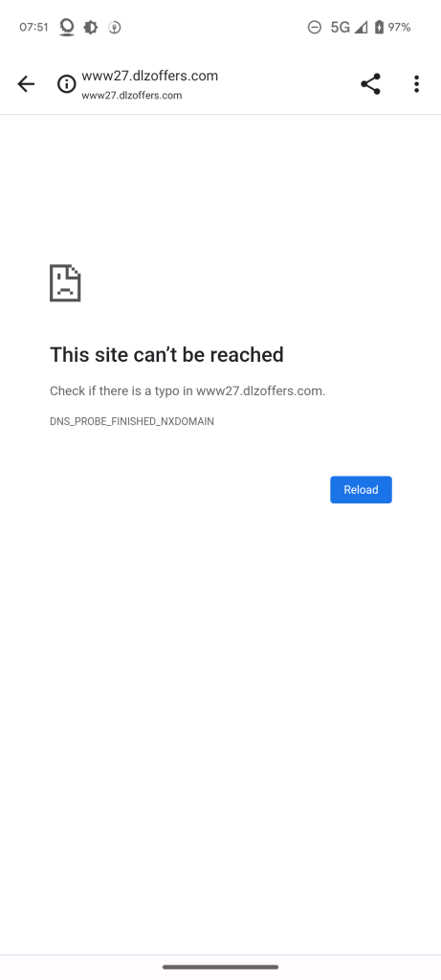Tap the DNS_PROBE_FINISHED_NXDOMAIN error code
Image resolution: width=441 pixels, height=980 pixels.
click(x=132, y=421)
